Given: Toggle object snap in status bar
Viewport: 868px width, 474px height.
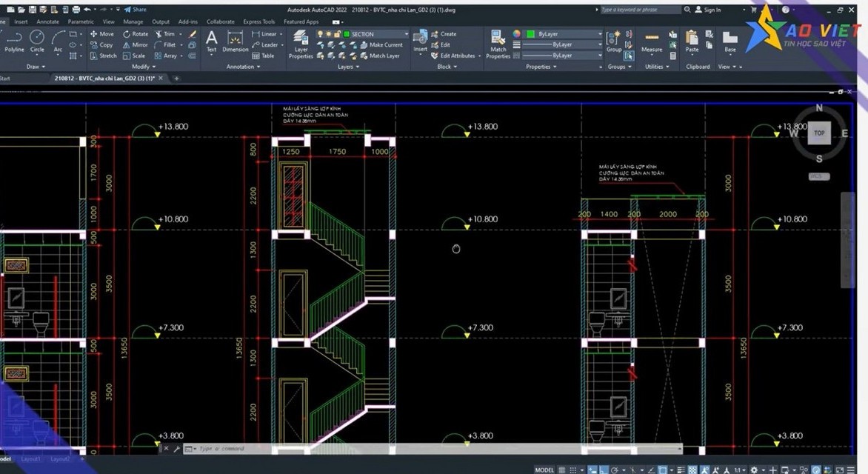Looking at the screenshot, I should [662, 470].
